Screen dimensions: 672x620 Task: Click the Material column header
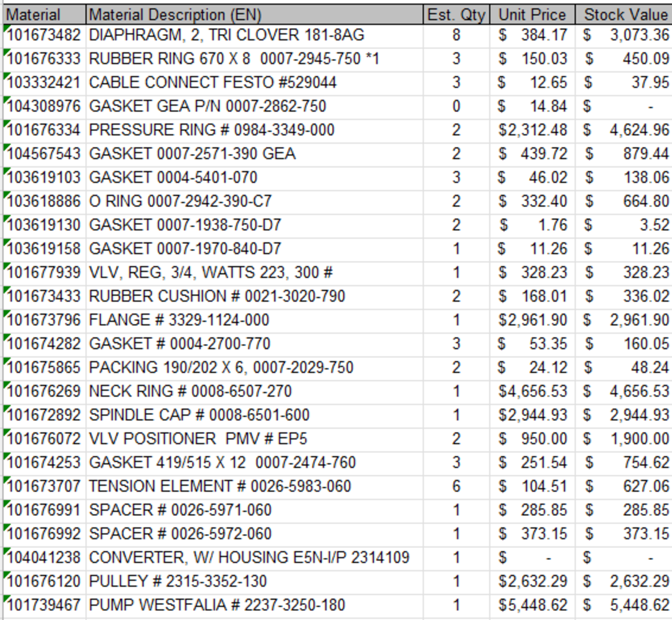(x=44, y=15)
